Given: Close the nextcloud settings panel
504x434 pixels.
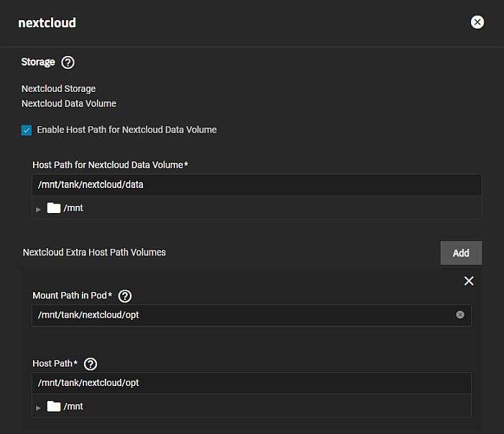Looking at the screenshot, I should 477,22.
